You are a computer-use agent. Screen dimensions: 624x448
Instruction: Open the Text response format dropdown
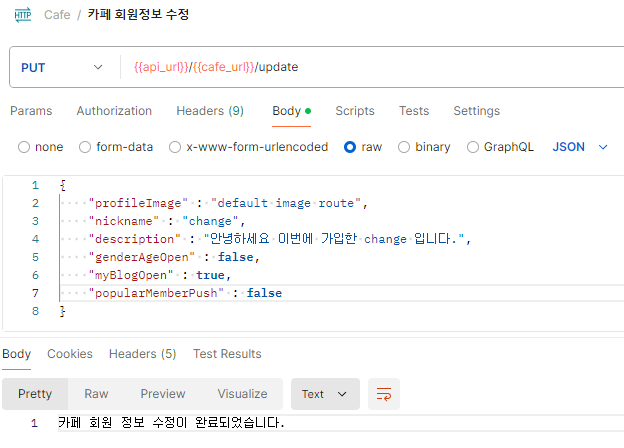[x=325, y=394]
